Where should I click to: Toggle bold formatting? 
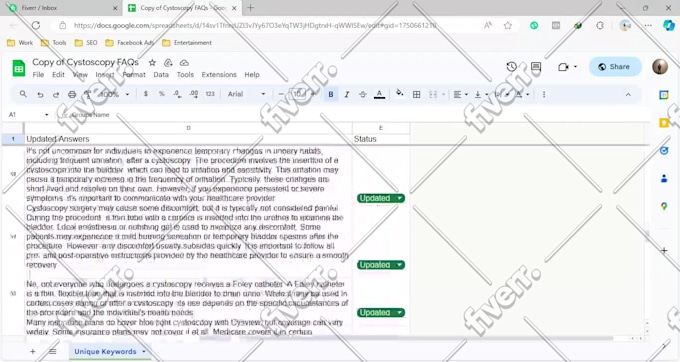coord(331,95)
